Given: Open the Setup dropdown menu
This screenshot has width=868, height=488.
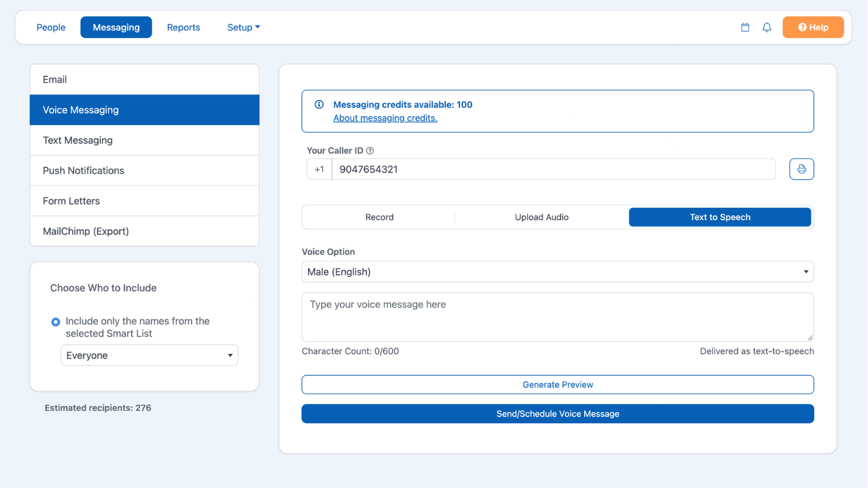Looking at the screenshot, I should (244, 27).
